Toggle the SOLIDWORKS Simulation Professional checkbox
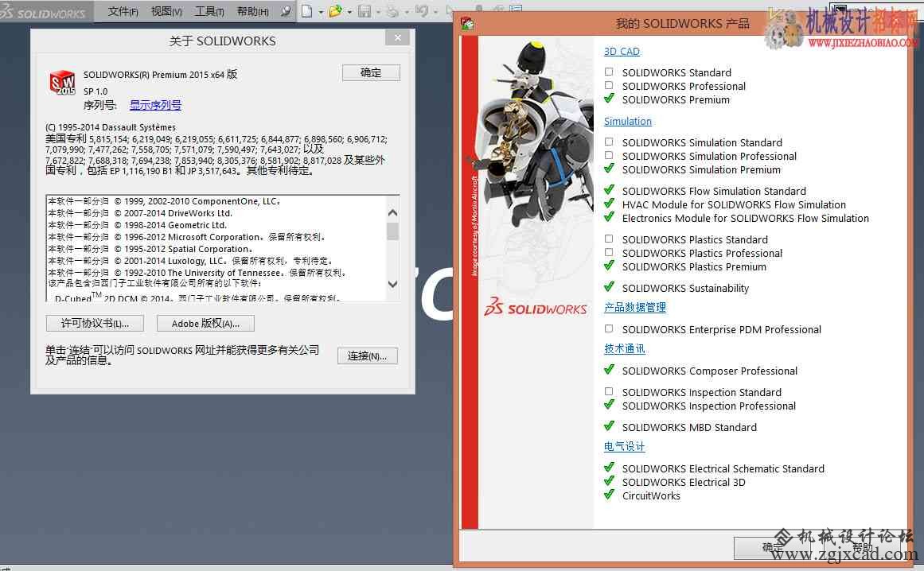 pos(609,155)
